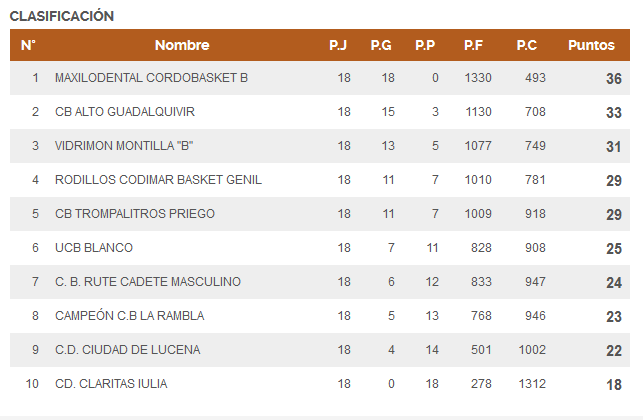643x420 pixels.
Task: Click the P.F column header
Action: [474, 45]
